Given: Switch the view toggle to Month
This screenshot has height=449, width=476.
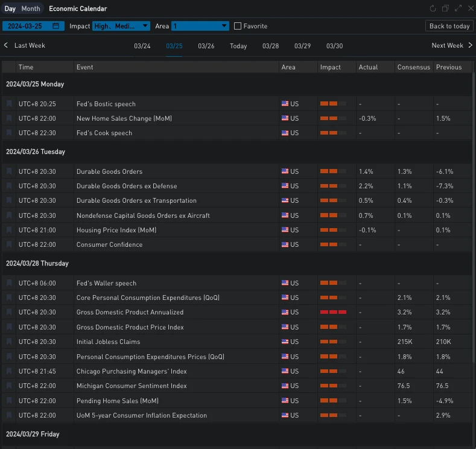Looking at the screenshot, I should coord(31,8).
